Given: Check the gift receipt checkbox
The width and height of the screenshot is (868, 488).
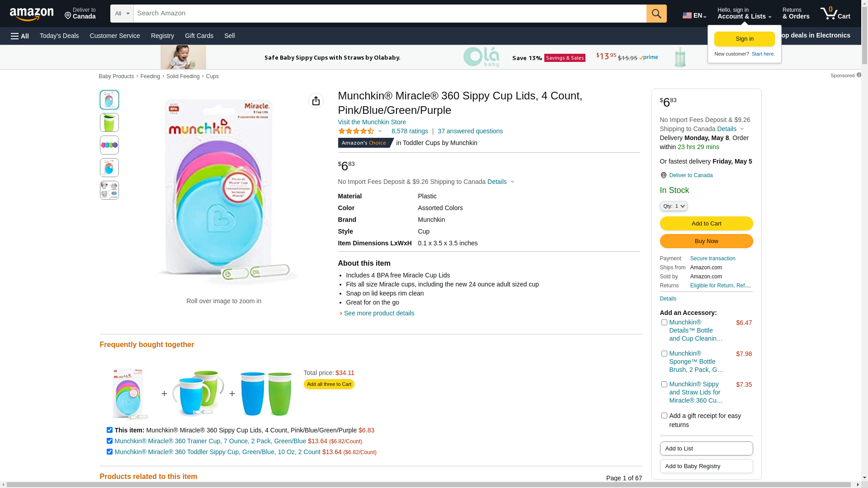Looking at the screenshot, I should tap(664, 416).
